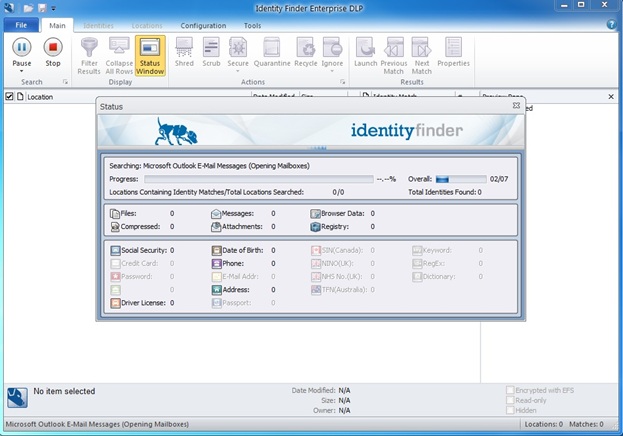623x436 pixels.
Task: Click the Messages envelope icon
Action: (x=216, y=214)
